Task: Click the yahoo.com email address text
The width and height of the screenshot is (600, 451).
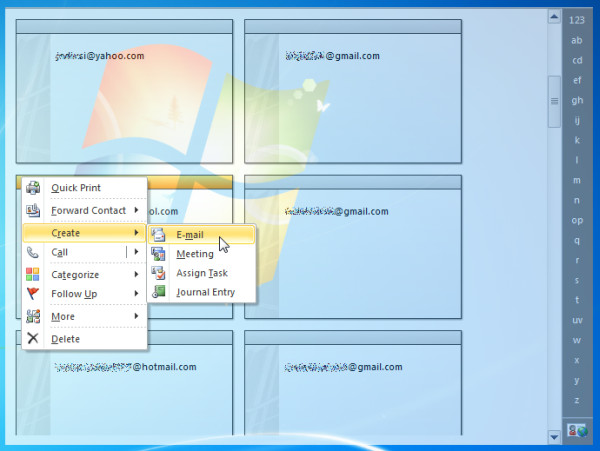Action: (99, 56)
